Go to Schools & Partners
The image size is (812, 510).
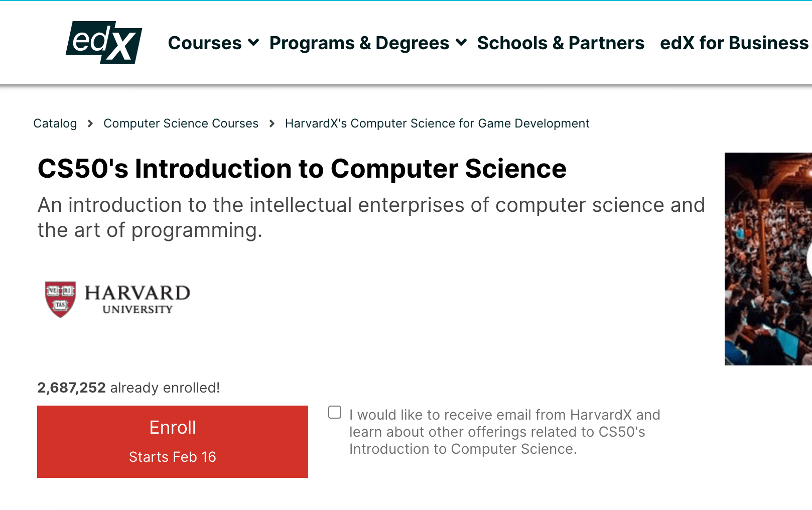tap(561, 43)
